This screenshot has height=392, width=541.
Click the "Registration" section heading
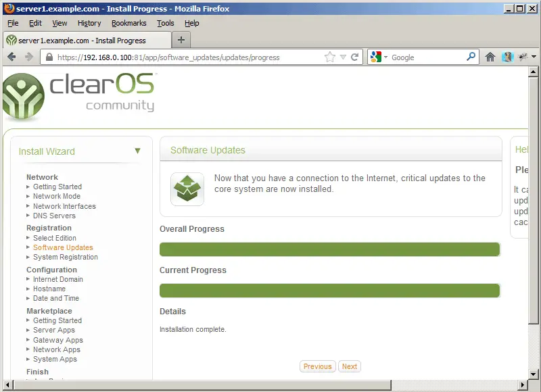tap(49, 228)
